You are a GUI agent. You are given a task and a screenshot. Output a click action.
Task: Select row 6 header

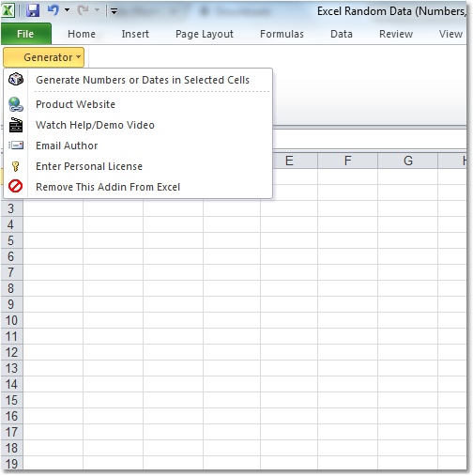11,256
